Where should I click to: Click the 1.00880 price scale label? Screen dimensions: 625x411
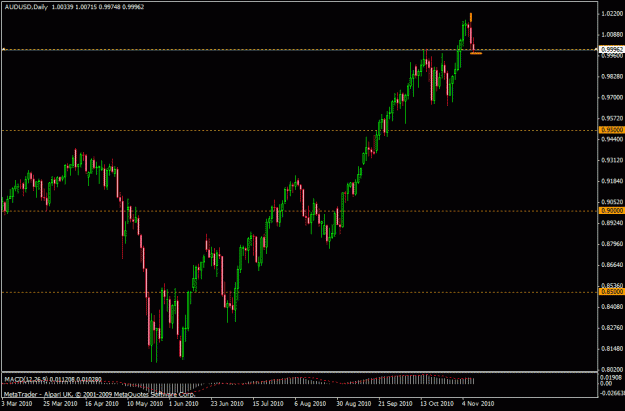612,35
